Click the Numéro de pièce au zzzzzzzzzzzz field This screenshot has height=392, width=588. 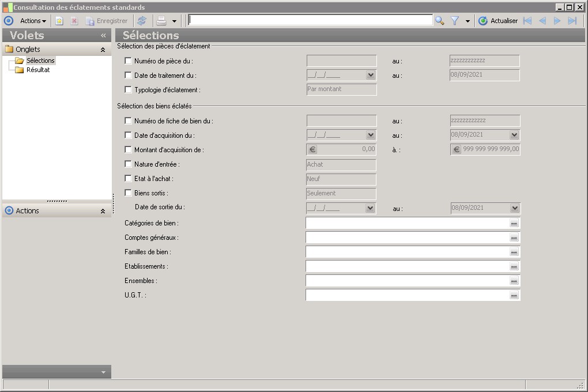pyautogui.click(x=485, y=61)
